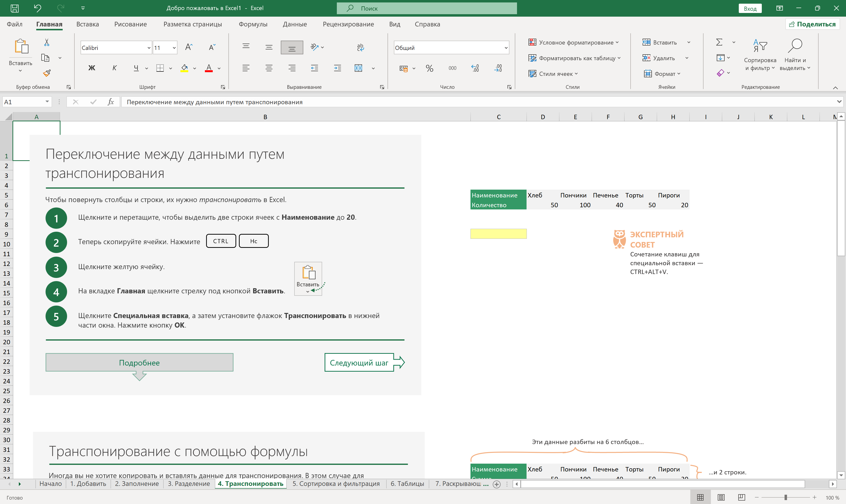This screenshot has height=504, width=846.
Task: Expand Форматировать как таблицу menu
Action: [x=575, y=58]
